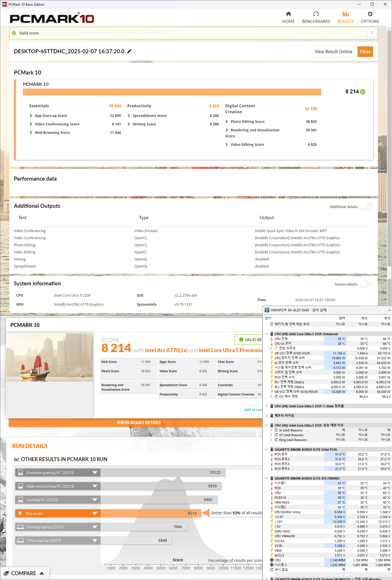Click the Add to compare button

(x=252, y=410)
